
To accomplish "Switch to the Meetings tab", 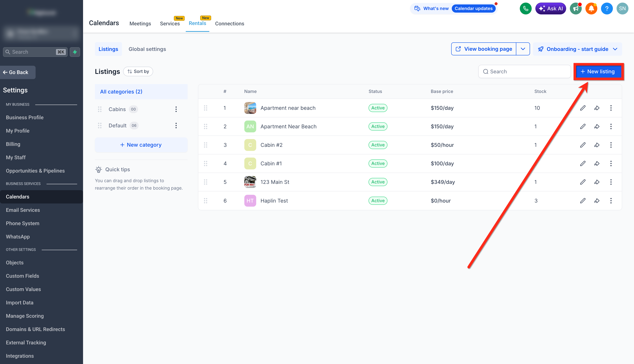I will [140, 24].
